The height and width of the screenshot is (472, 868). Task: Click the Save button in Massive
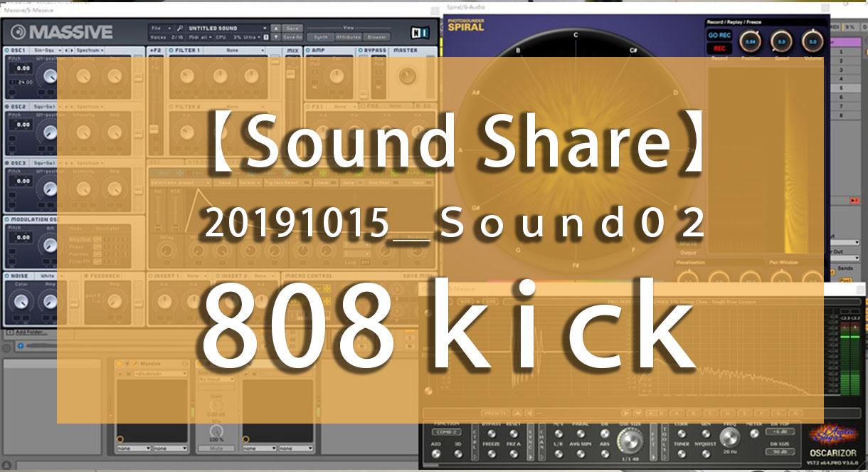point(292,28)
